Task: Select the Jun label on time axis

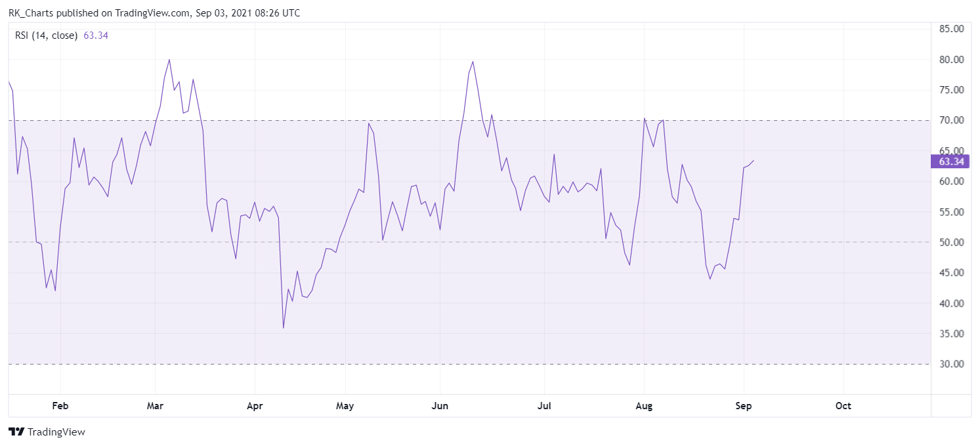Action: pyautogui.click(x=440, y=406)
